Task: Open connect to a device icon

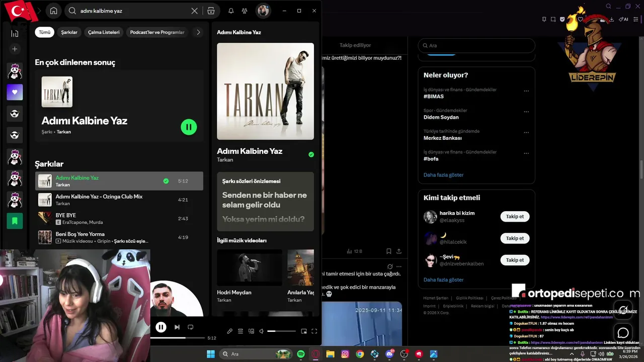Action: [251, 331]
